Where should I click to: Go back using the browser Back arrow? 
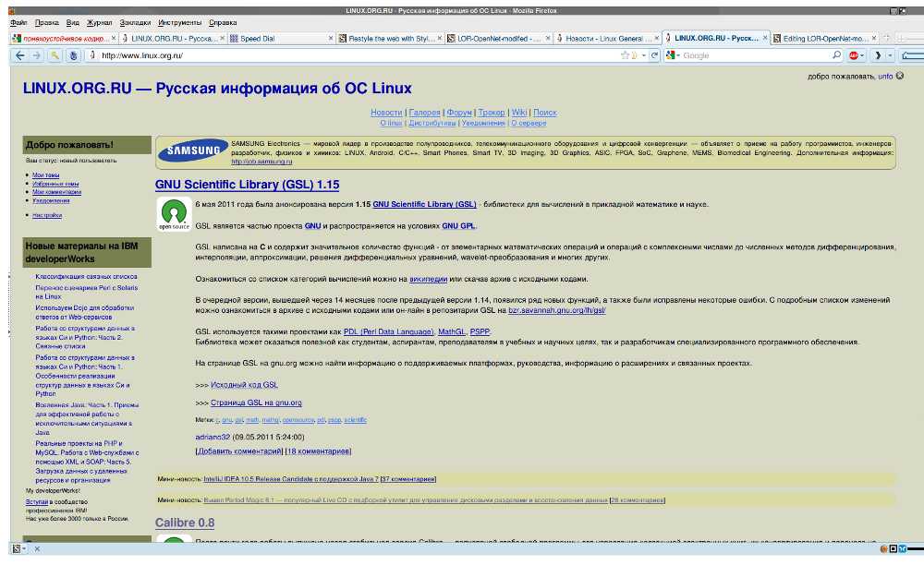tap(20, 55)
